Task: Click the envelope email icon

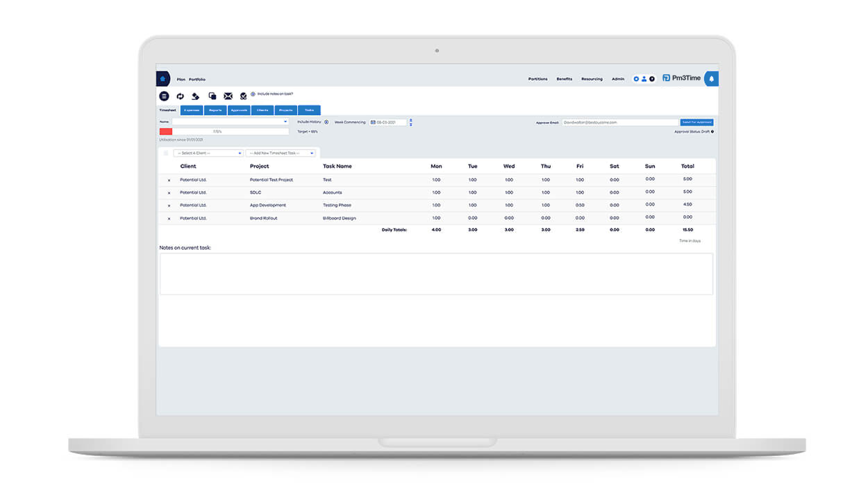Action: click(228, 96)
